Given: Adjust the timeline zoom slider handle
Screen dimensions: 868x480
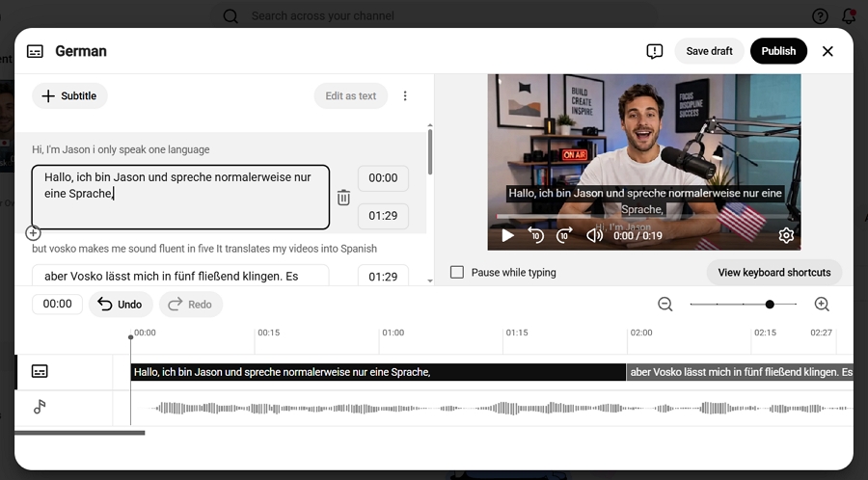Looking at the screenshot, I should [770, 305].
